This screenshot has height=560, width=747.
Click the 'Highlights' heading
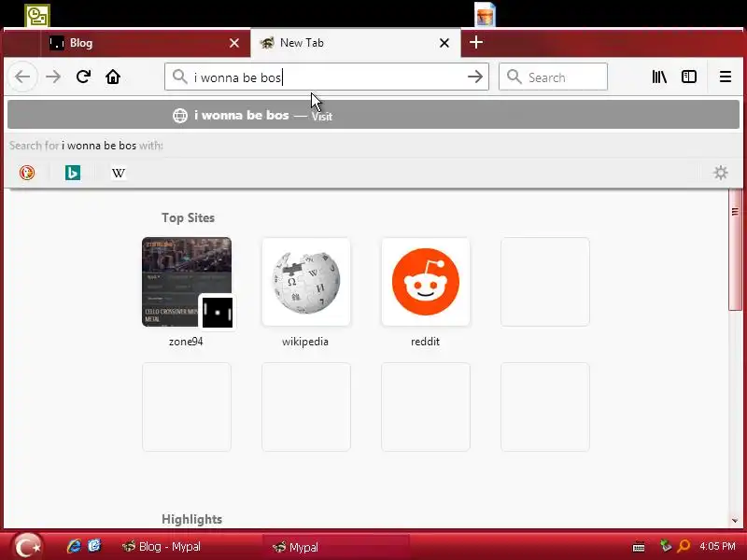point(192,519)
